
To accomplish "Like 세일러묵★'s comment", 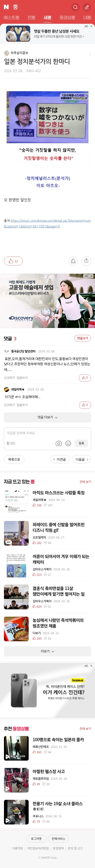I will [x=85, y=405].
